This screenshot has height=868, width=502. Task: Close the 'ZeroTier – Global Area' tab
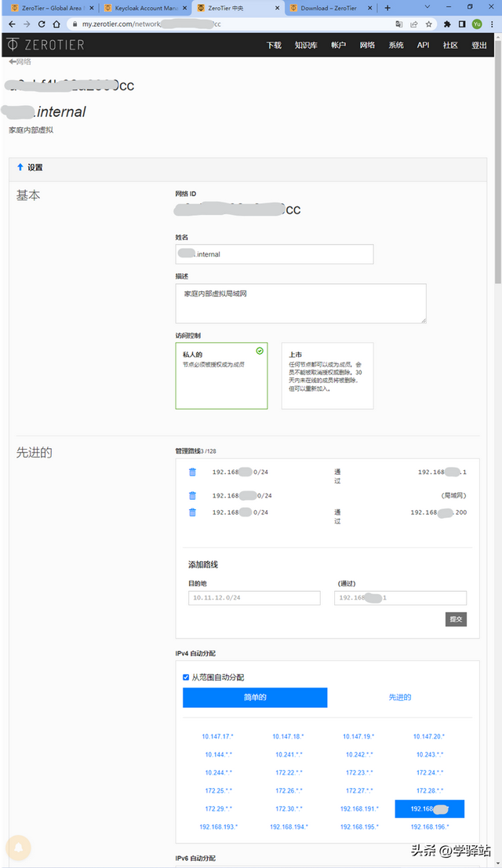91,9
